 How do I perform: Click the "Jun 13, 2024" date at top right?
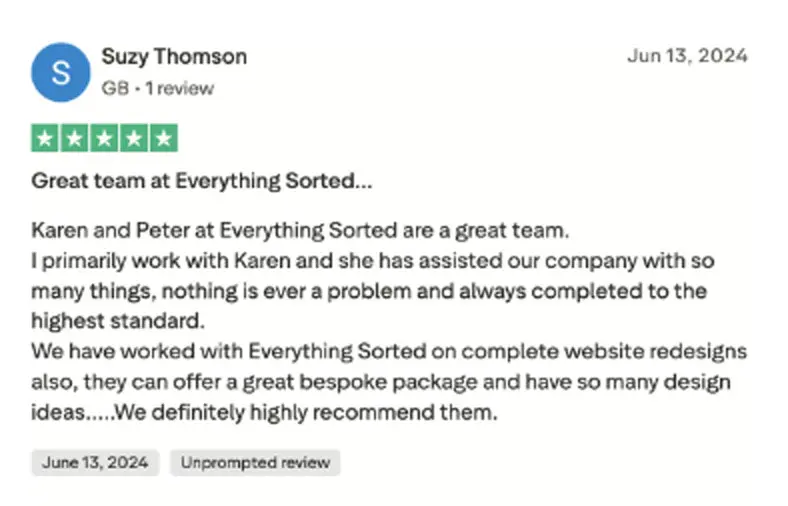687,56
